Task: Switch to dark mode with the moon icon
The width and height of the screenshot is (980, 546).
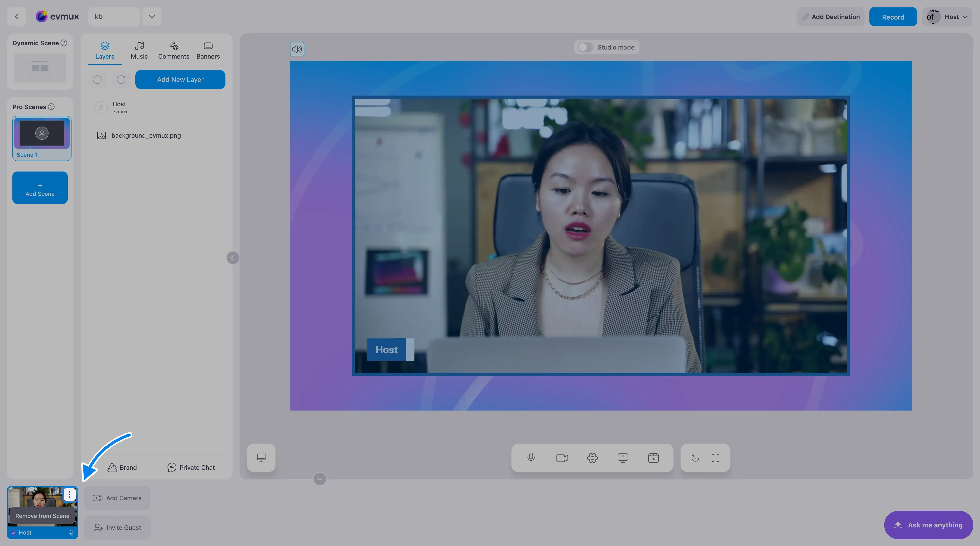Action: 695,458
